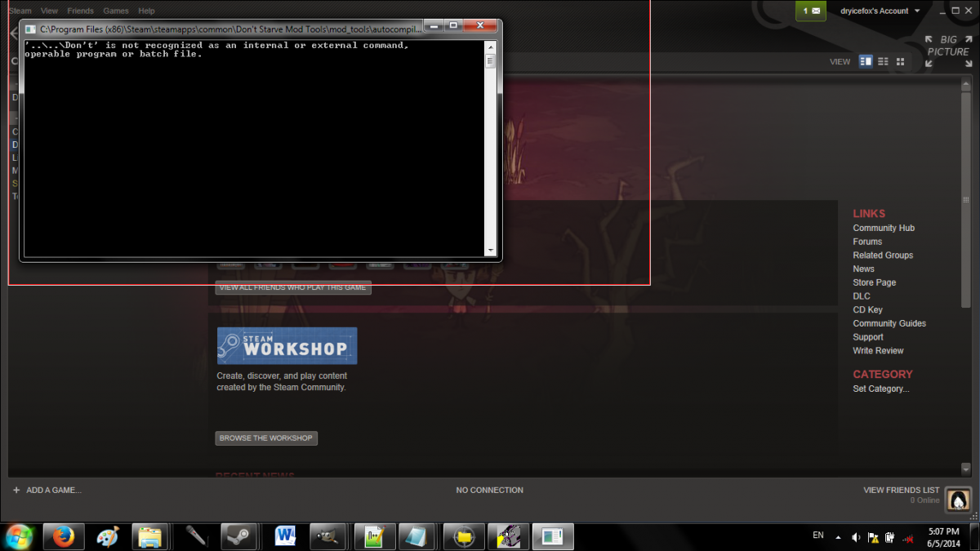
Task: Open CD Key link
Action: click(867, 309)
